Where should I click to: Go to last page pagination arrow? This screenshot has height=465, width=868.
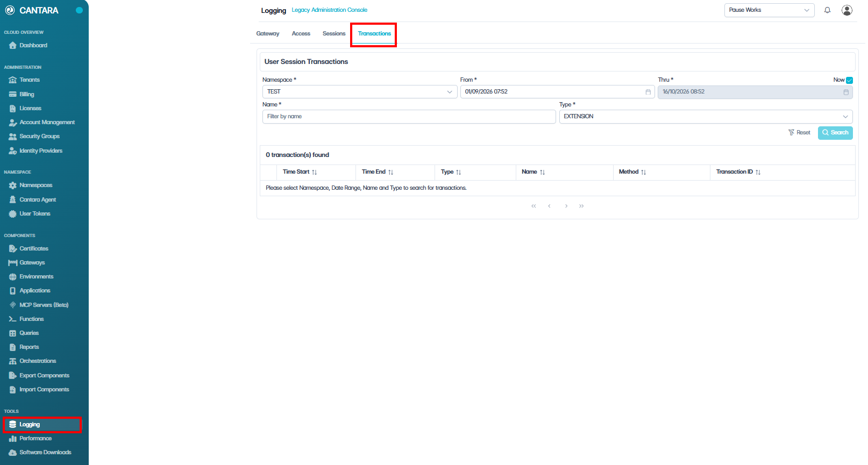tap(581, 206)
